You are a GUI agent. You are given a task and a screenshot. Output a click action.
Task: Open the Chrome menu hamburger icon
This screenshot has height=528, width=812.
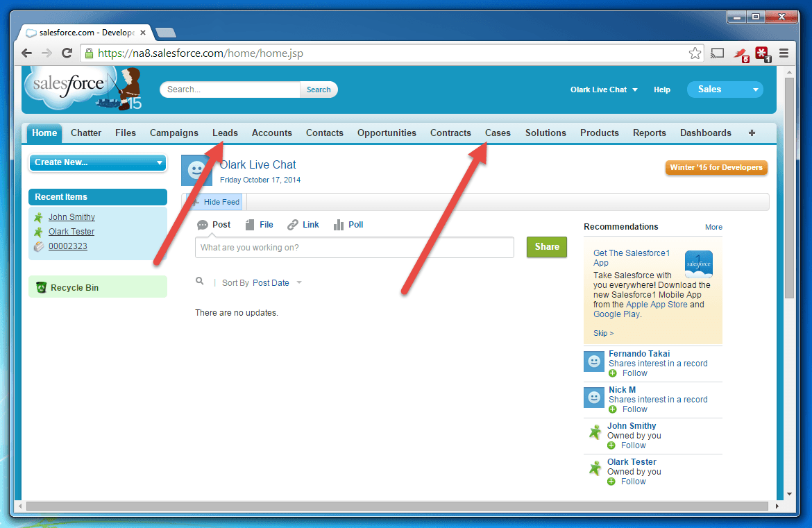(x=784, y=53)
